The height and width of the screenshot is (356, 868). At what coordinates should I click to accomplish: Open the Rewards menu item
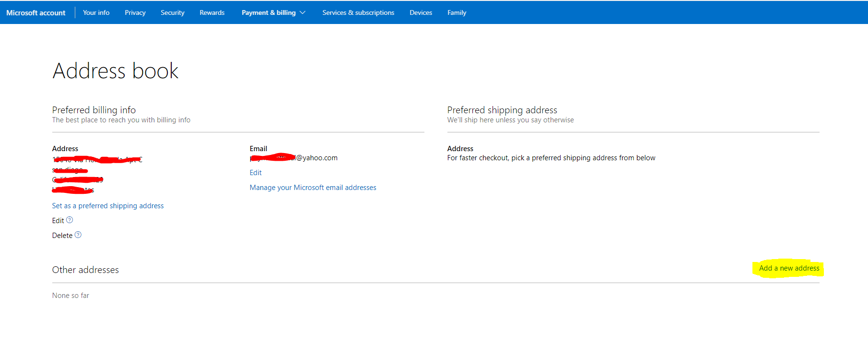pos(212,12)
